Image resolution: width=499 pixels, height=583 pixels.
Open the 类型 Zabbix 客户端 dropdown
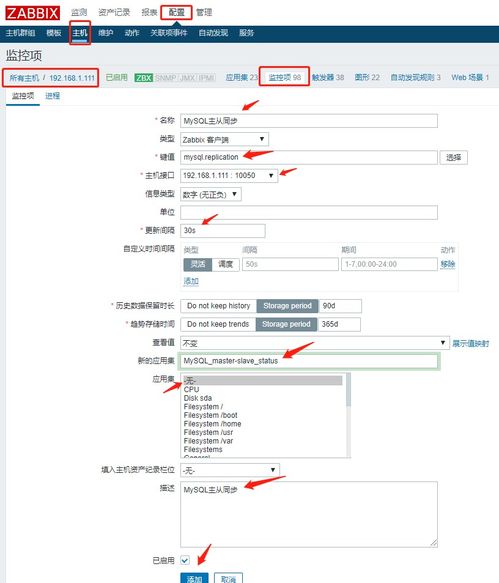click(x=224, y=139)
